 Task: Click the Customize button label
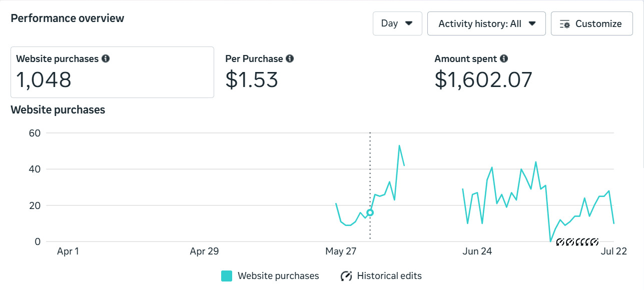pyautogui.click(x=598, y=23)
